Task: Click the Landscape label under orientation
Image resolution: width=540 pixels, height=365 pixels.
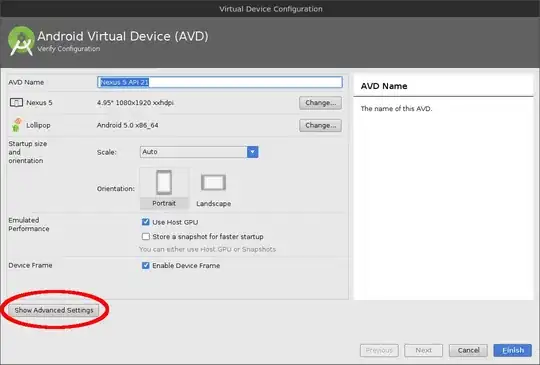Action: [x=214, y=204]
